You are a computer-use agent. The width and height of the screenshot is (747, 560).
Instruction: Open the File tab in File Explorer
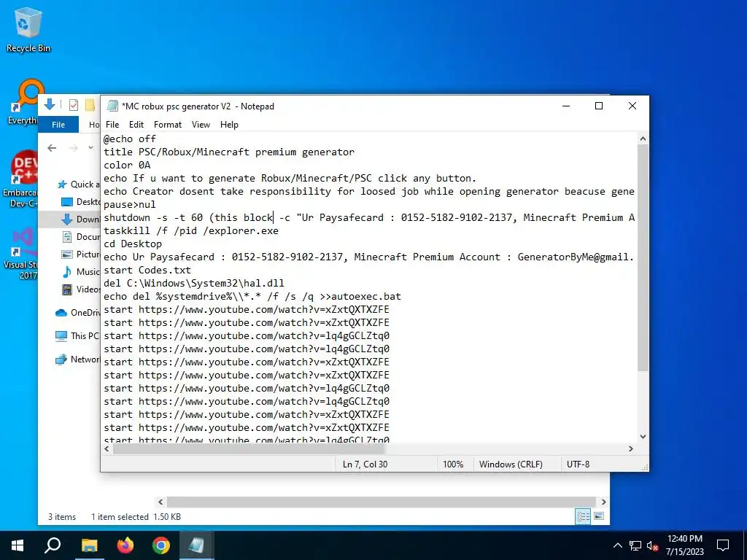click(58, 124)
